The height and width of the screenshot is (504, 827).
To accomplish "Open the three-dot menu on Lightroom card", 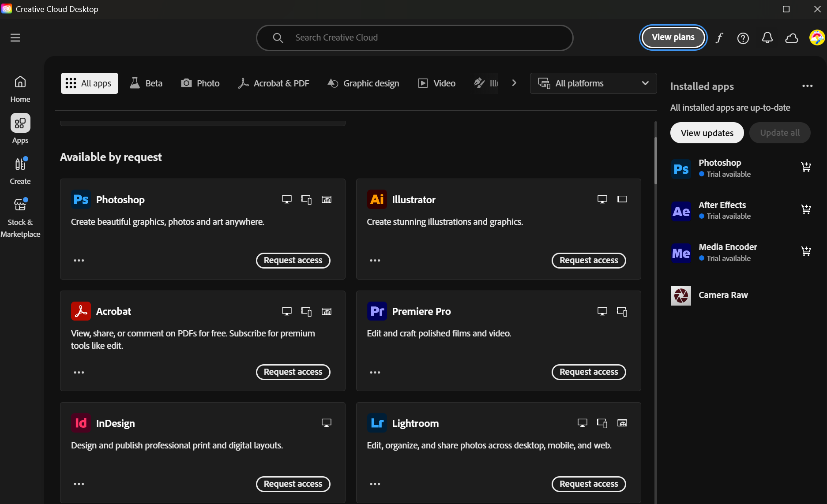I will click(x=375, y=484).
